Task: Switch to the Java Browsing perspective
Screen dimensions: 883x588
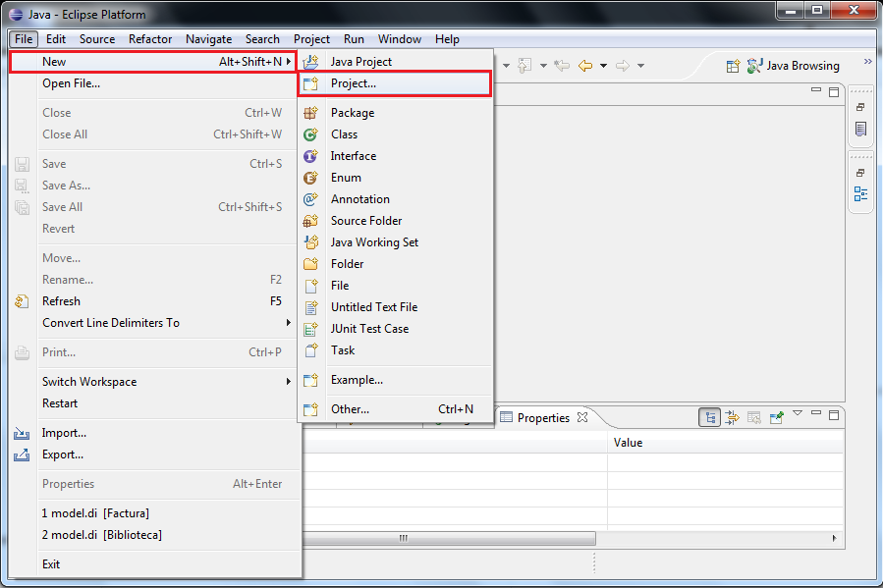Action: point(794,66)
